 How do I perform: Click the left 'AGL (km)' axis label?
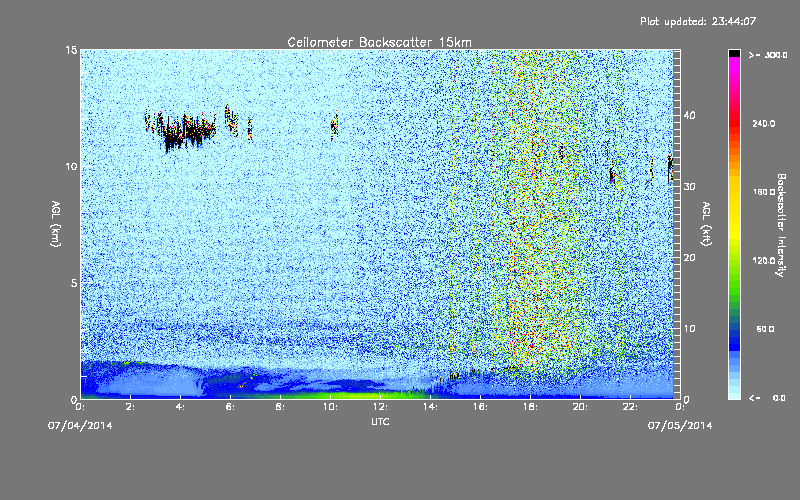coord(56,223)
